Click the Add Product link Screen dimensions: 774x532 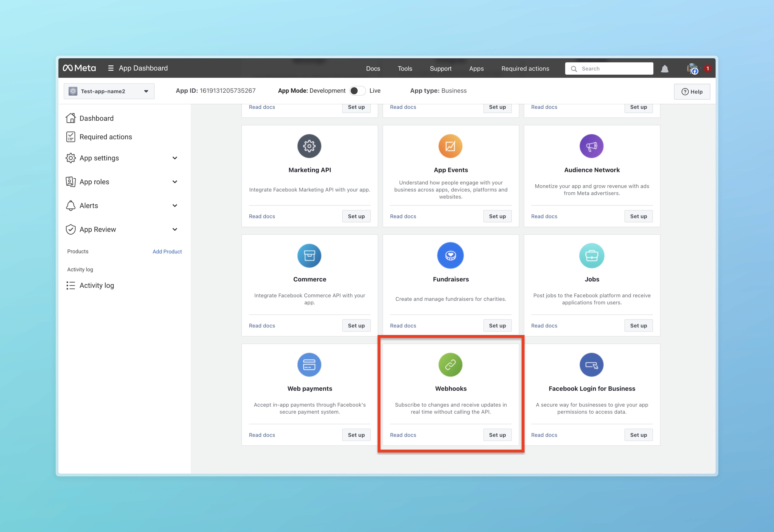click(167, 252)
